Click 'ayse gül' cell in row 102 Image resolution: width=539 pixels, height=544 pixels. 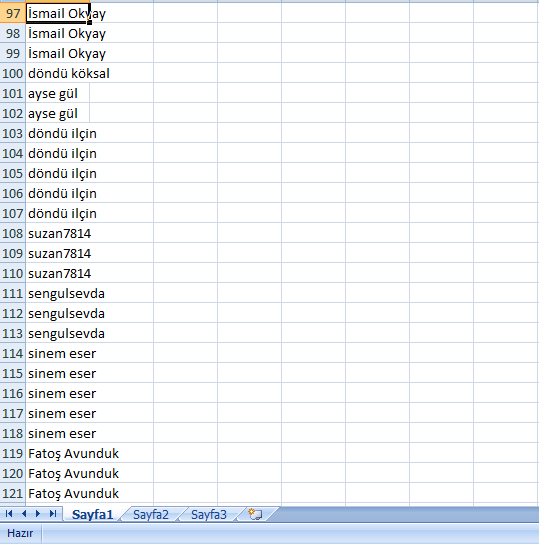click(x=58, y=113)
